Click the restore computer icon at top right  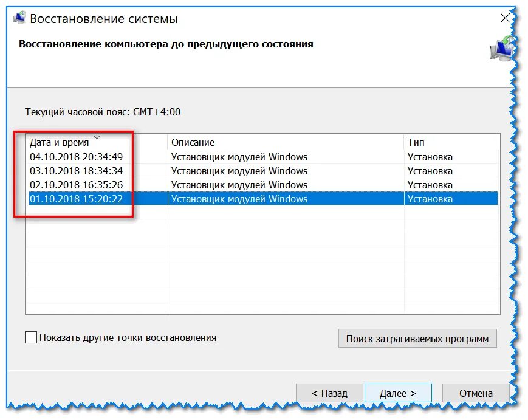502,49
